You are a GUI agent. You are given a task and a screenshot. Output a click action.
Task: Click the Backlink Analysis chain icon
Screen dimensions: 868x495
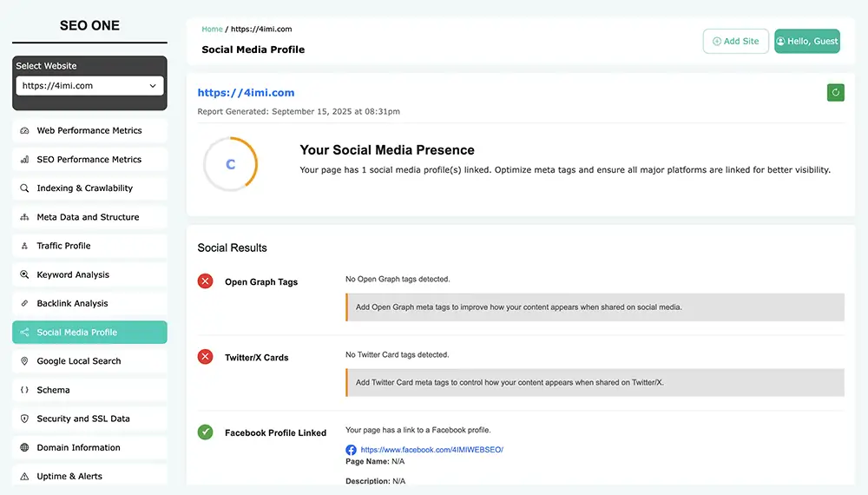pos(24,304)
